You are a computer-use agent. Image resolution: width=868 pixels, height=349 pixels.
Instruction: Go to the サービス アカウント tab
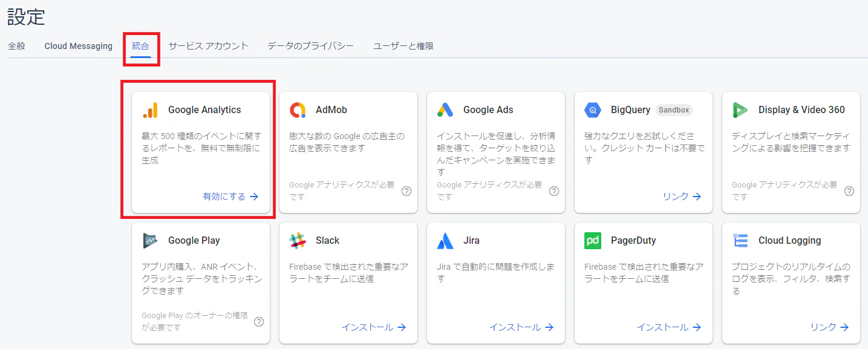[209, 46]
